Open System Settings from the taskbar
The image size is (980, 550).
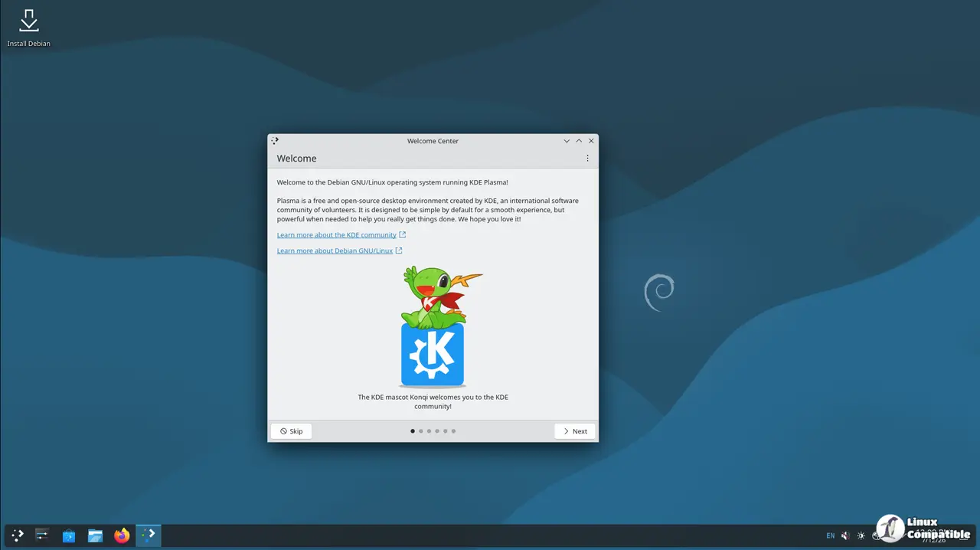click(42, 535)
